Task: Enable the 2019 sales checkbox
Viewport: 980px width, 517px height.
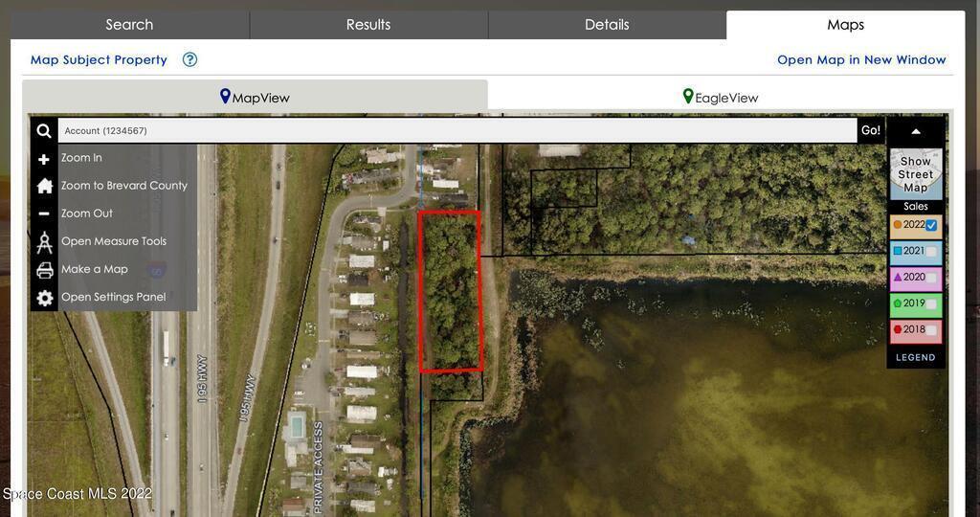Action: 931,303
